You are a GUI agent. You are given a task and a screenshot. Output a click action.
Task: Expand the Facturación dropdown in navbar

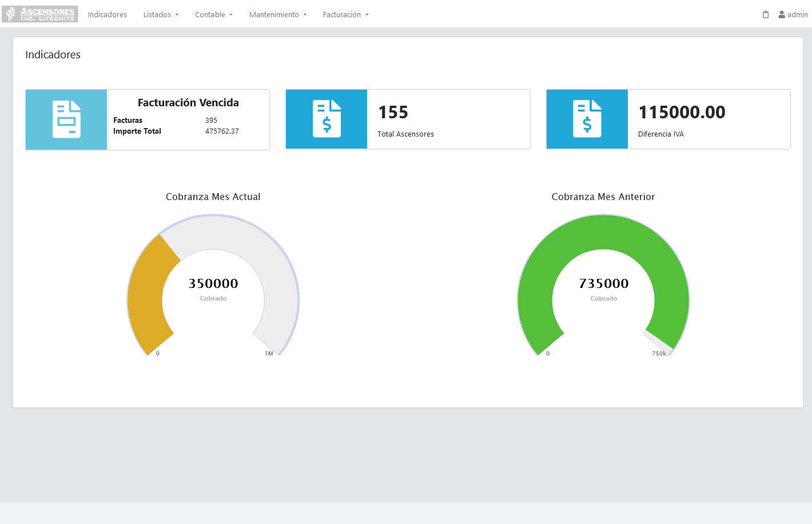(345, 15)
